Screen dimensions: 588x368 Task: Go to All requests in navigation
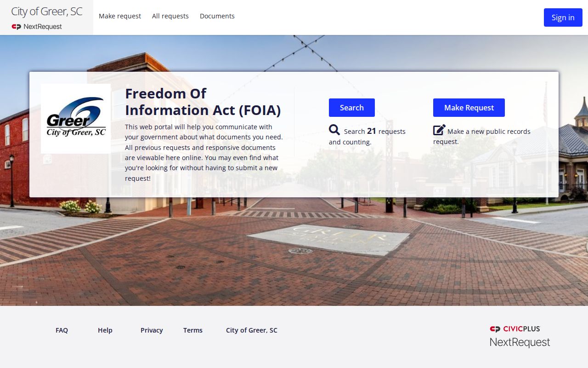[x=170, y=16]
